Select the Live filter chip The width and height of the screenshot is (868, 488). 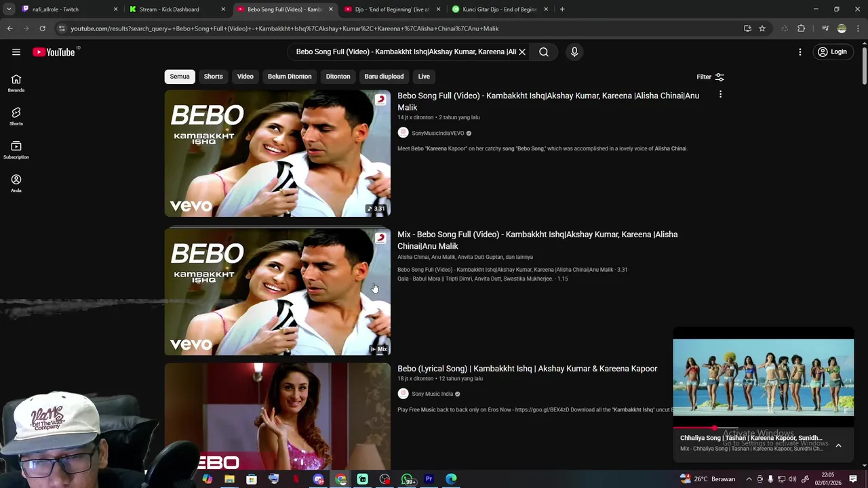424,77
